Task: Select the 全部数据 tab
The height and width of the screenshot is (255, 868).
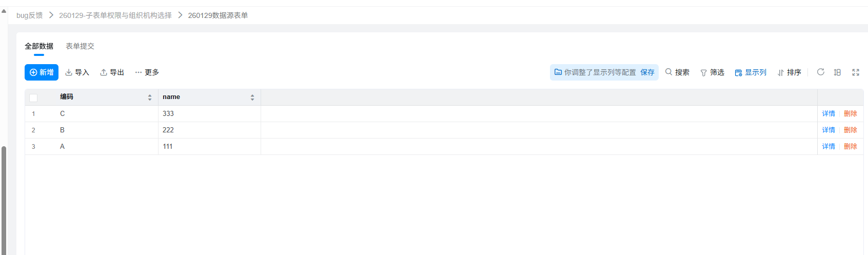Action: [39, 46]
